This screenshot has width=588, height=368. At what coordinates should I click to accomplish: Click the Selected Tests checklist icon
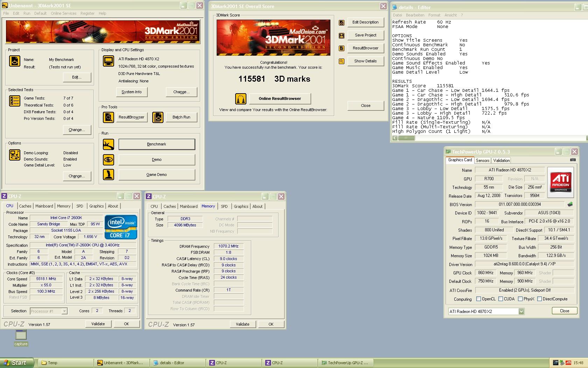click(14, 101)
